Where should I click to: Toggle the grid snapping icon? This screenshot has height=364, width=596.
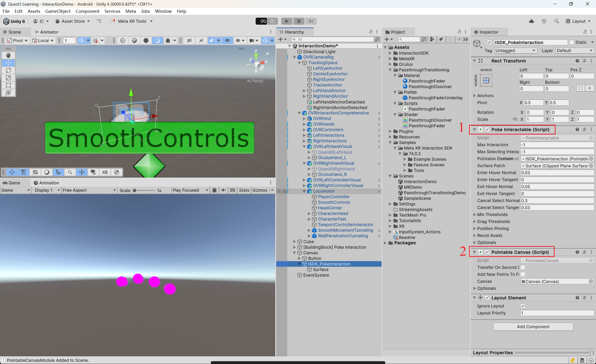[x=81, y=41]
